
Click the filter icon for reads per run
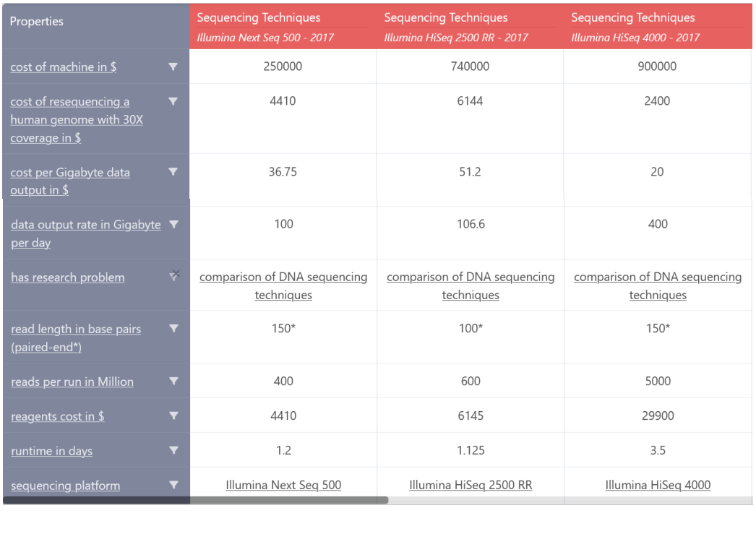pyautogui.click(x=173, y=381)
